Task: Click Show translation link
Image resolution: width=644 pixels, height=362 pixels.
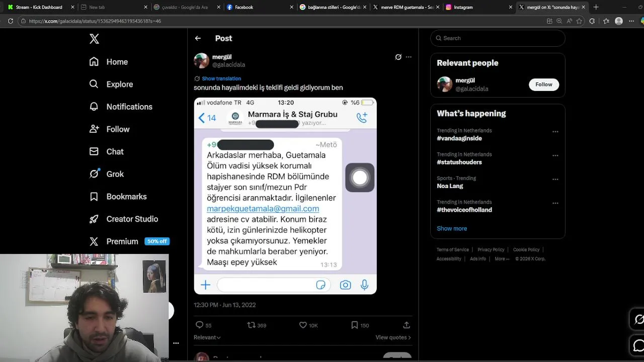Action: click(221, 78)
